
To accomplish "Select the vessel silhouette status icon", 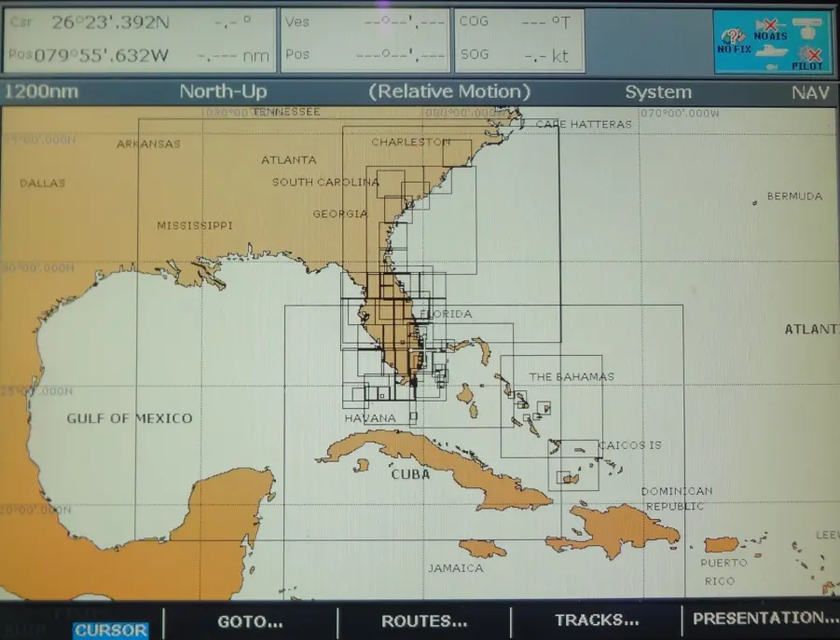I will pos(770,53).
